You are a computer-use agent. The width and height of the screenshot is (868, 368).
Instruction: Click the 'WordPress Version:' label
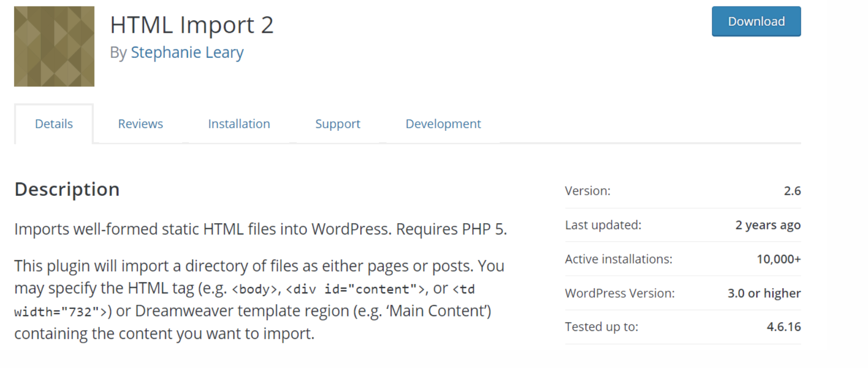point(620,293)
